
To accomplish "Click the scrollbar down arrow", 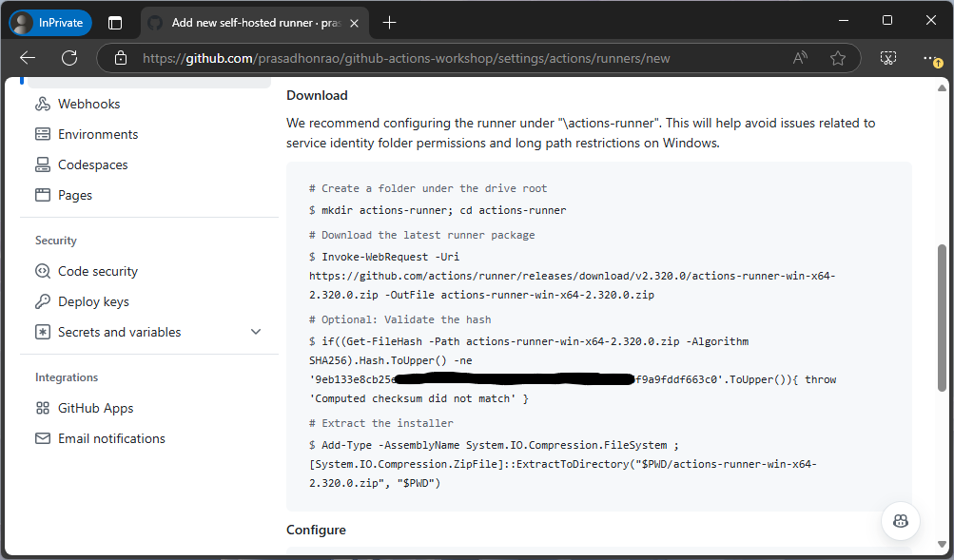I will 942,544.
